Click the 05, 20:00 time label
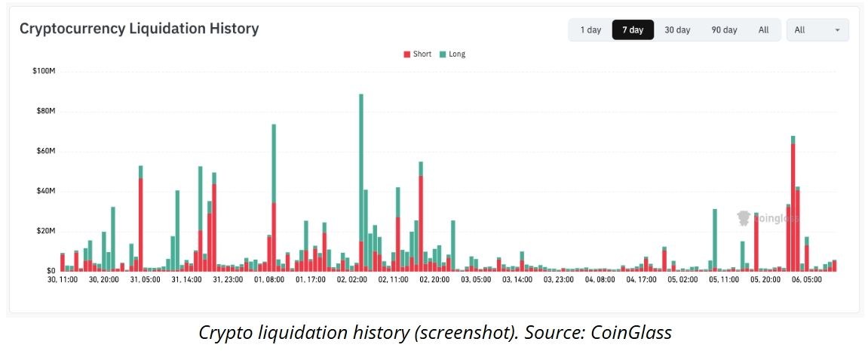Viewport: 868px width, 354px height. [765, 280]
